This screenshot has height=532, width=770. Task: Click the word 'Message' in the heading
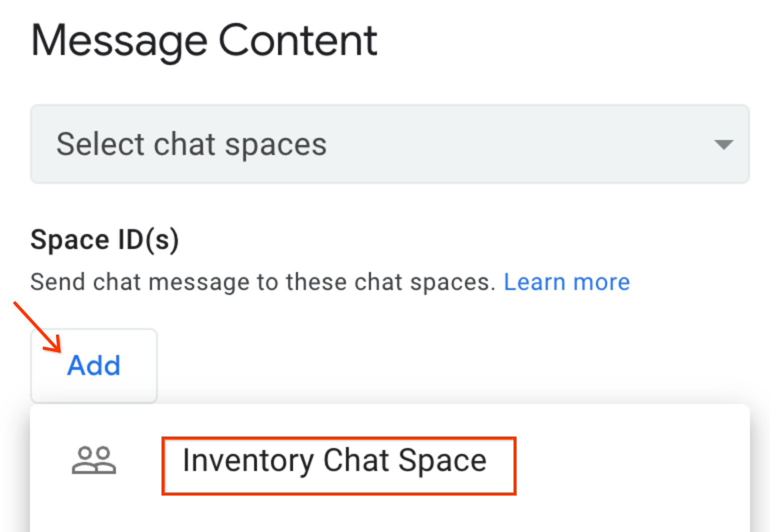click(119, 41)
